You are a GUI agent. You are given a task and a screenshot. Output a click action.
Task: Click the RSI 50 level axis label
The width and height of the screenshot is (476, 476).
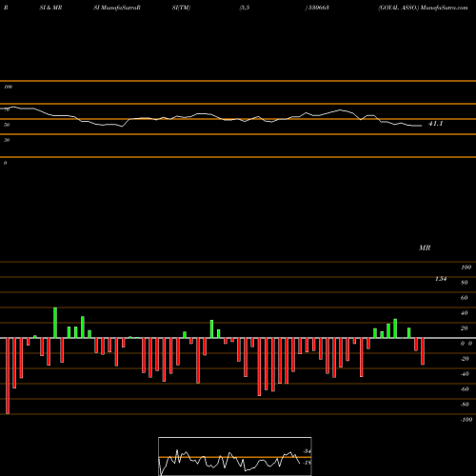(7, 125)
